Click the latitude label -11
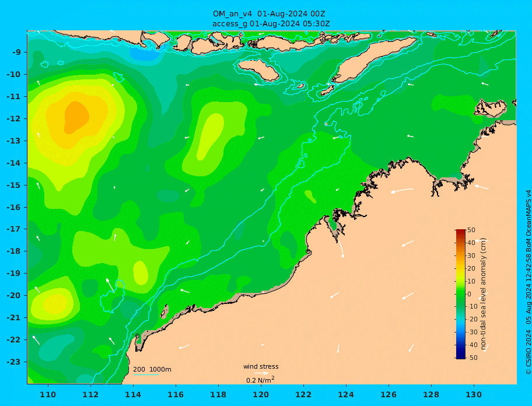 (14, 97)
